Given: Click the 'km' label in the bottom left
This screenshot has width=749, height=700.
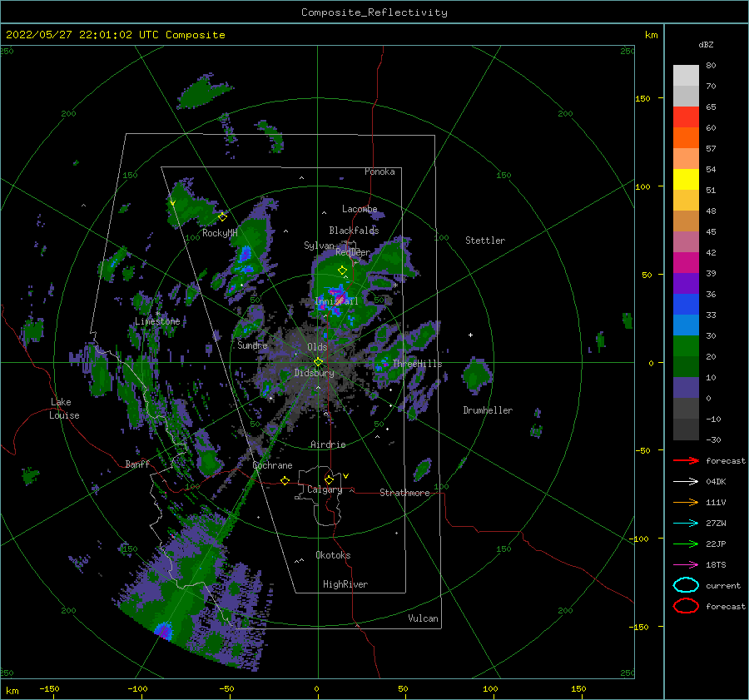Looking at the screenshot, I should click(12, 691).
